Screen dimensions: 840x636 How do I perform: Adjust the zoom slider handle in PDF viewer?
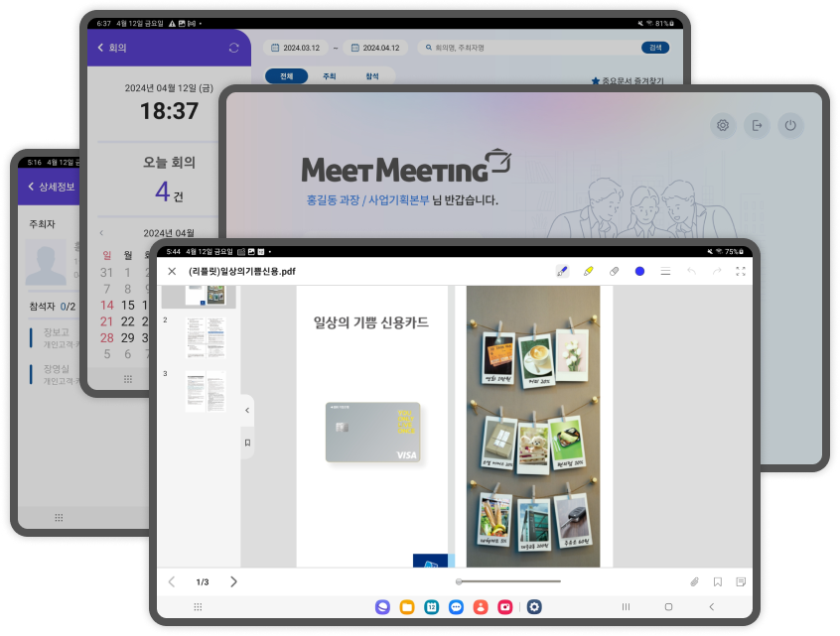click(459, 581)
